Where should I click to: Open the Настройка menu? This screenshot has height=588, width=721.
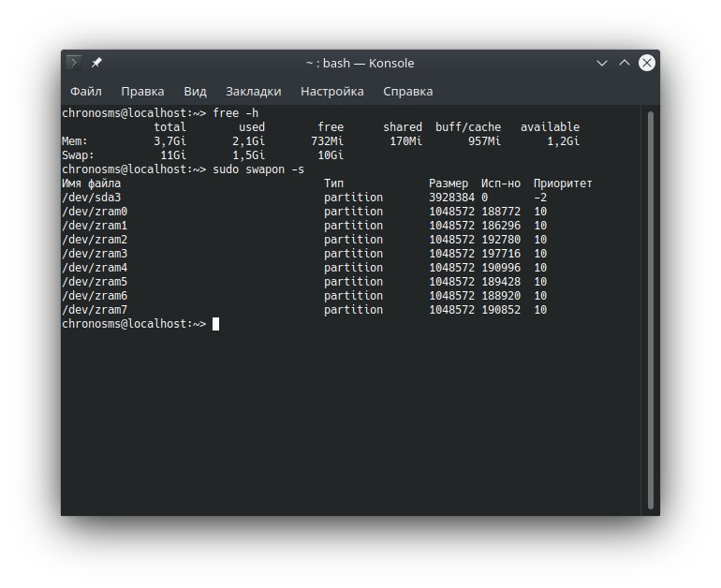tap(332, 92)
